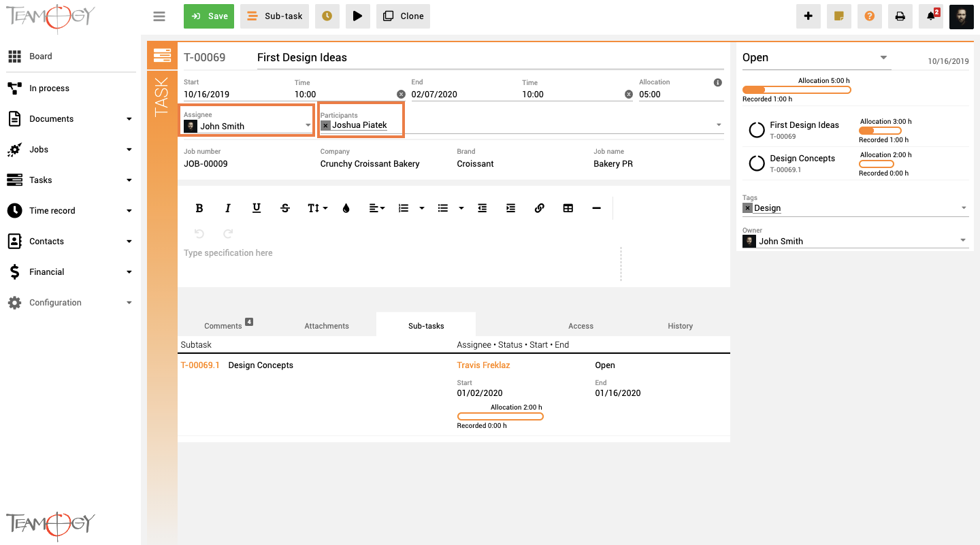Viewport: 980px width, 545px height.
Task: Switch to the History tab
Action: click(x=680, y=326)
